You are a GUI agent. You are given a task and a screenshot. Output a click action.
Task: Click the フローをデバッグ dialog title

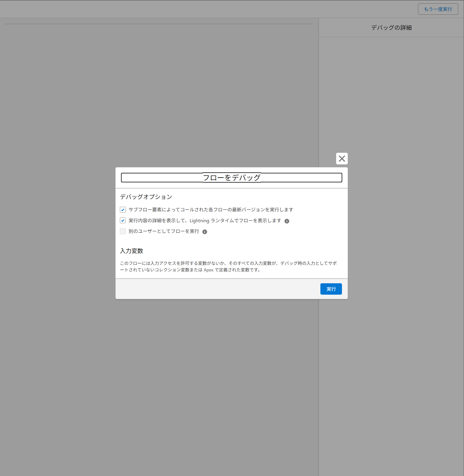click(x=232, y=177)
